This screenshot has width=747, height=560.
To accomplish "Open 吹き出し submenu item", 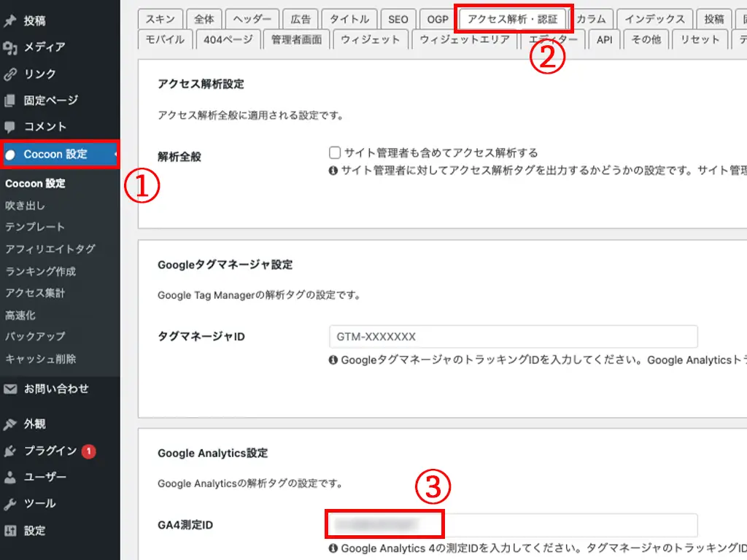I will (x=26, y=205).
